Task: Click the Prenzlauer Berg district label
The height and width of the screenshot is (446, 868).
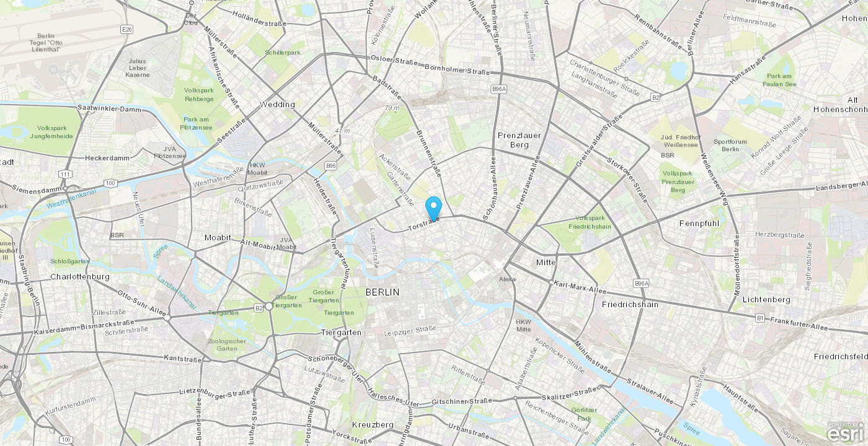Action: pyautogui.click(x=520, y=140)
